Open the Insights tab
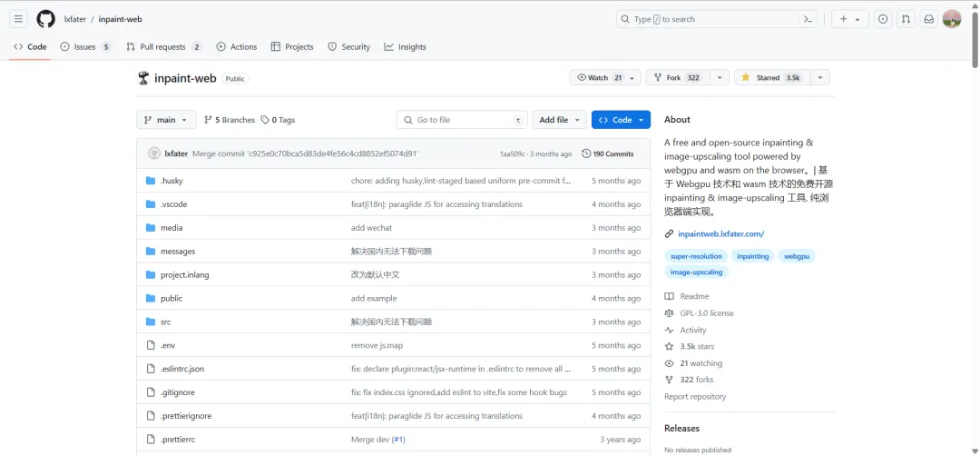Viewport: 980px width, 456px height. (x=405, y=47)
